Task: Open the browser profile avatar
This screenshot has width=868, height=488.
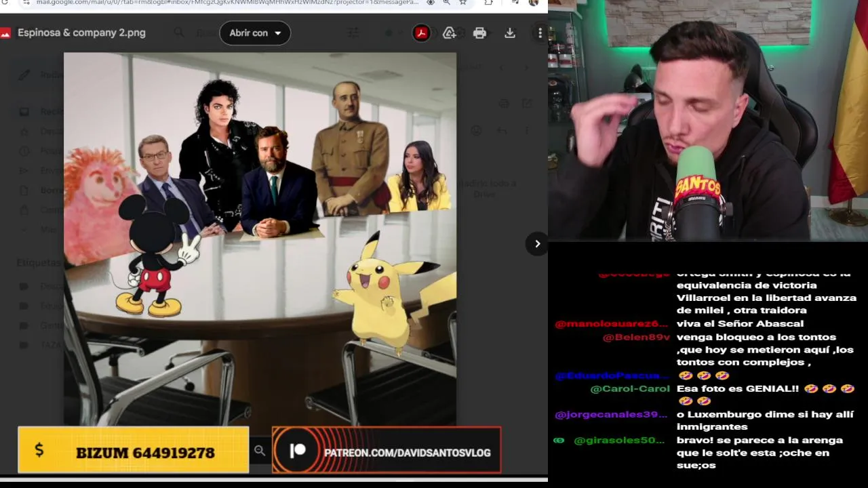Action: tap(533, 3)
